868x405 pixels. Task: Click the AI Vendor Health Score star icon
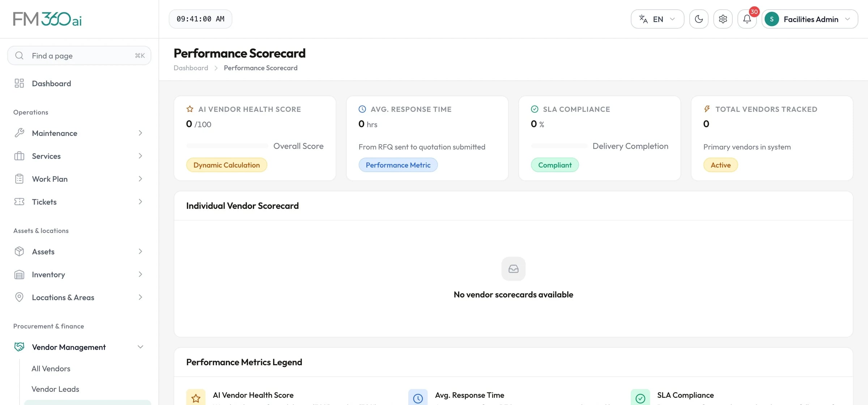click(190, 109)
